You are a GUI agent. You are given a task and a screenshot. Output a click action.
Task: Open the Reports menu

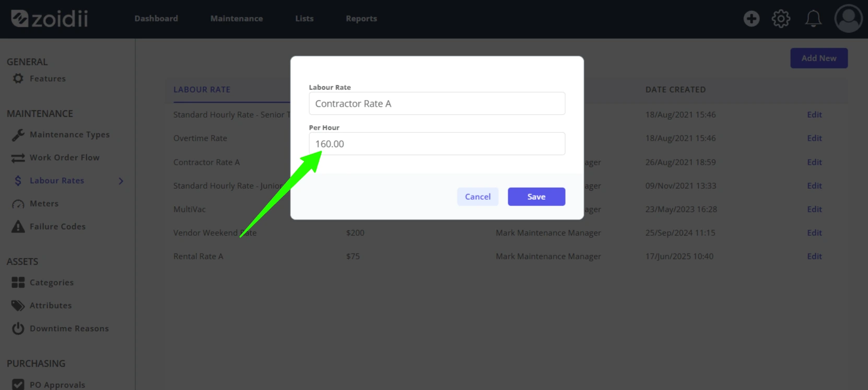[361, 18]
